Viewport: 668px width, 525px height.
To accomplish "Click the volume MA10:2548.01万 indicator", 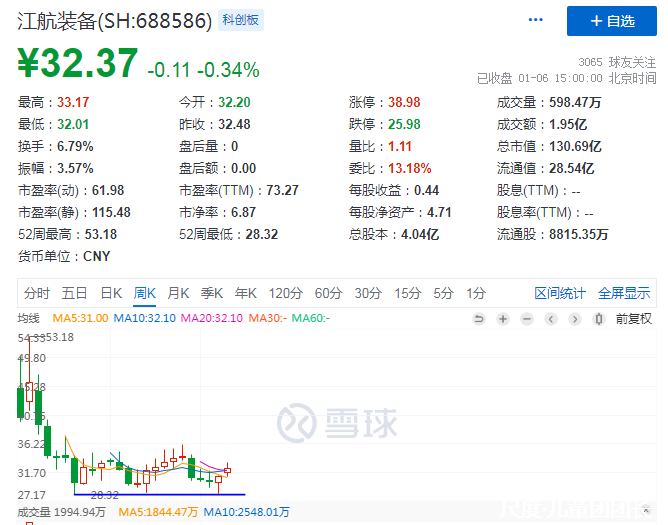I will point(246,512).
